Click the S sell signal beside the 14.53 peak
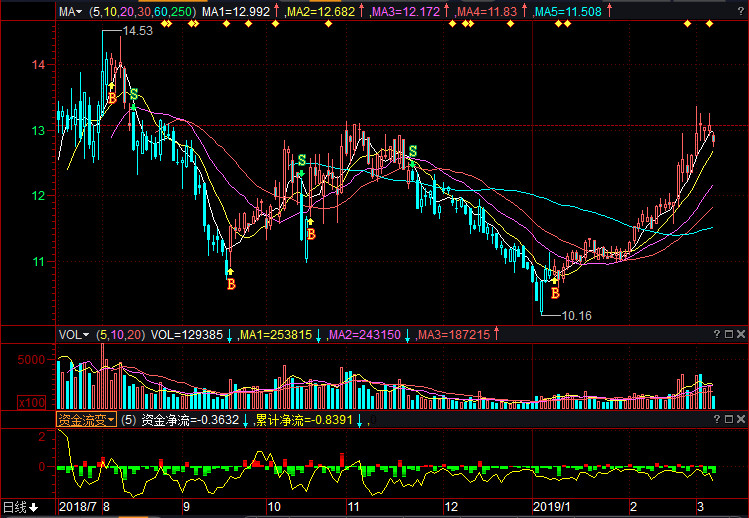The width and height of the screenshot is (749, 518). coord(133,94)
